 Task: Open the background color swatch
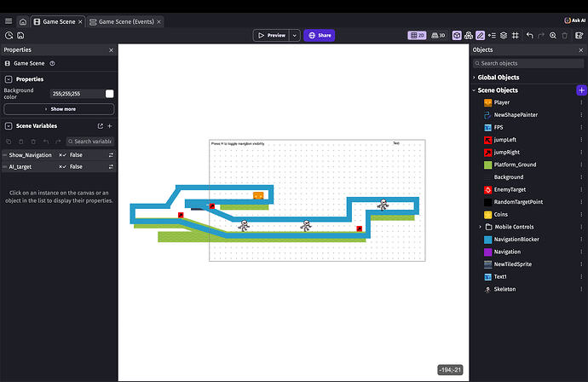pos(109,94)
